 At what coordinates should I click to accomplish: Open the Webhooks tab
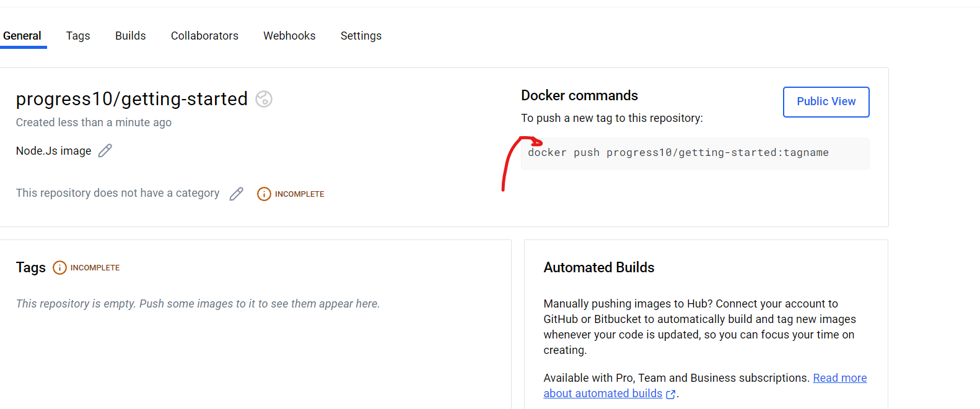click(x=289, y=36)
